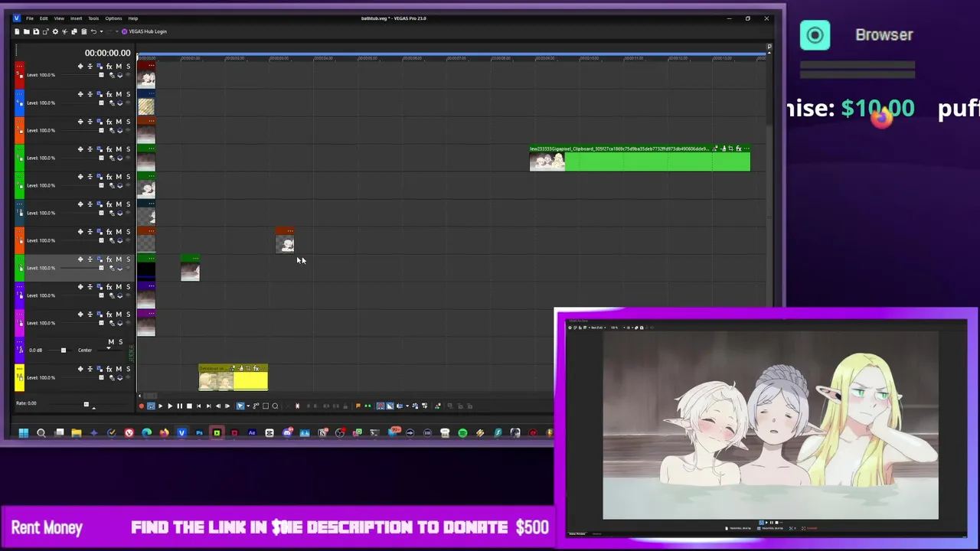The height and width of the screenshot is (551, 980).
Task: Click the timecode display 00:00:00.00
Action: coord(107,53)
